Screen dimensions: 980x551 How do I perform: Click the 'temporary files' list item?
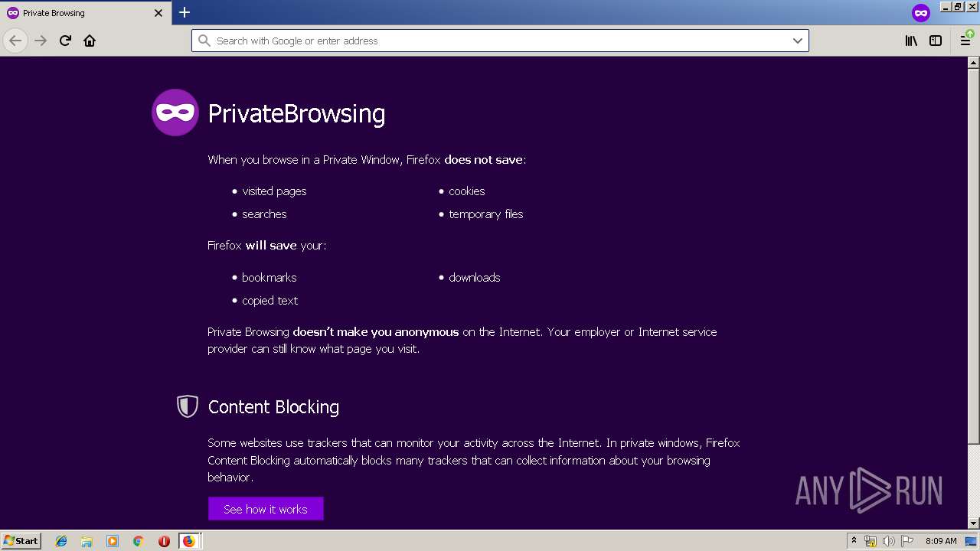486,214
